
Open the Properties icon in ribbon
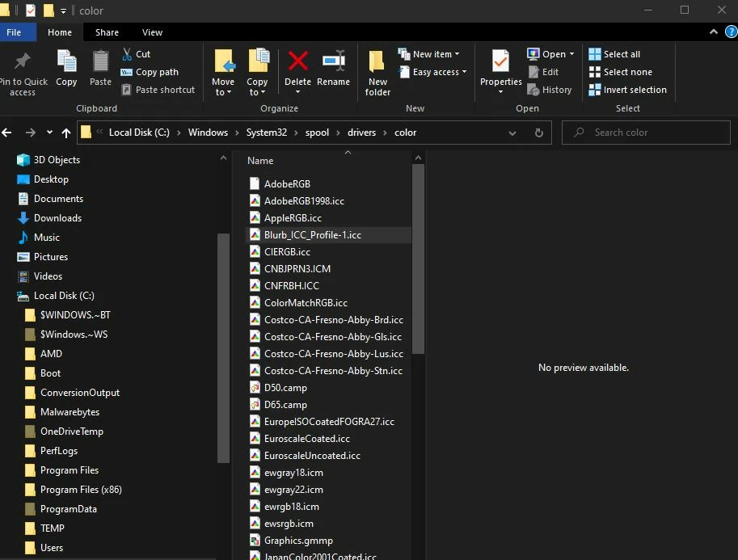click(x=500, y=61)
